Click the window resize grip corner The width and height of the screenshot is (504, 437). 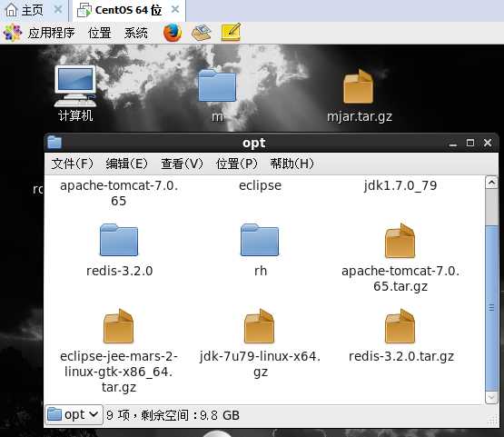coord(492,421)
